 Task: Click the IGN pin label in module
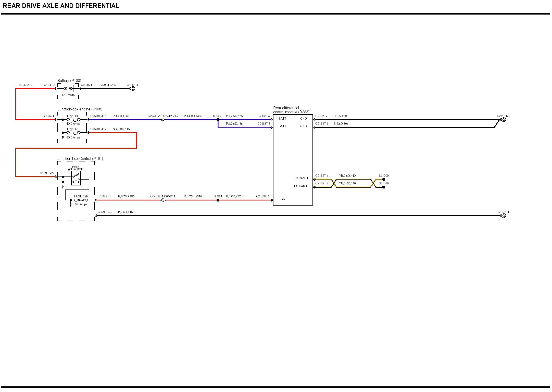pos(282,199)
